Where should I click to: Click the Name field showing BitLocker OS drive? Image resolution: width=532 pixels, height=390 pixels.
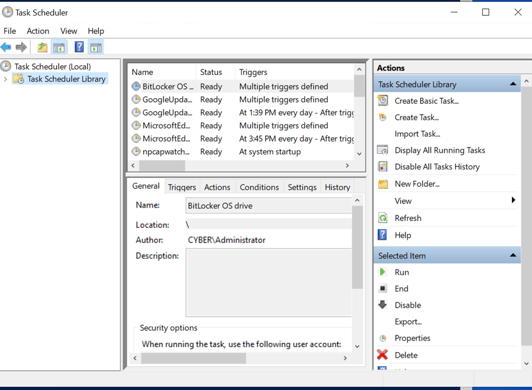(269, 206)
